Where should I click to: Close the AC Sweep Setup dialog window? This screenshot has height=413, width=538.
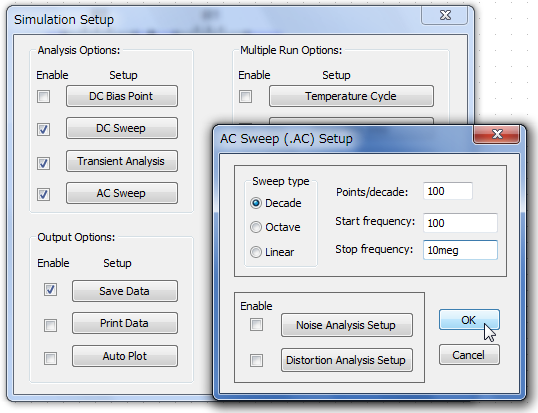(x=496, y=134)
